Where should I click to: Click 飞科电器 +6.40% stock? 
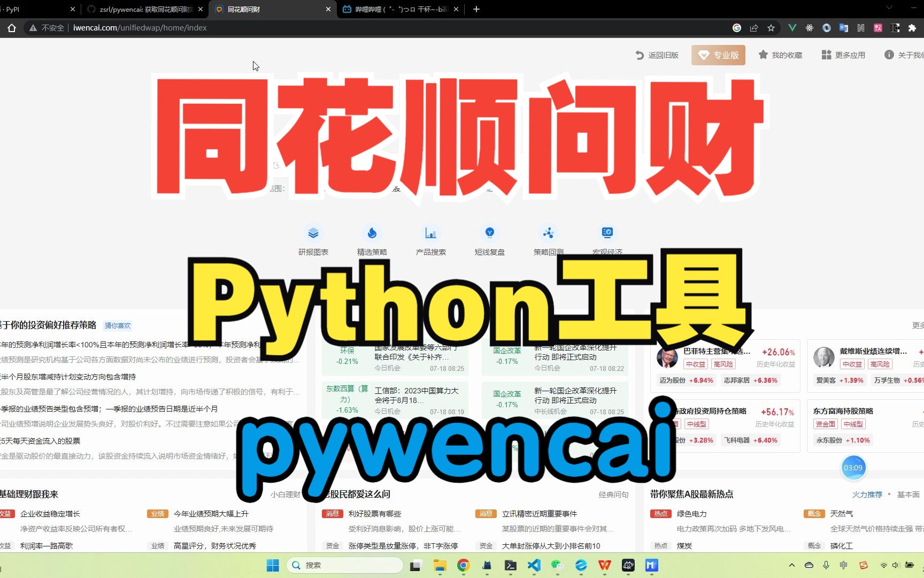coord(751,440)
